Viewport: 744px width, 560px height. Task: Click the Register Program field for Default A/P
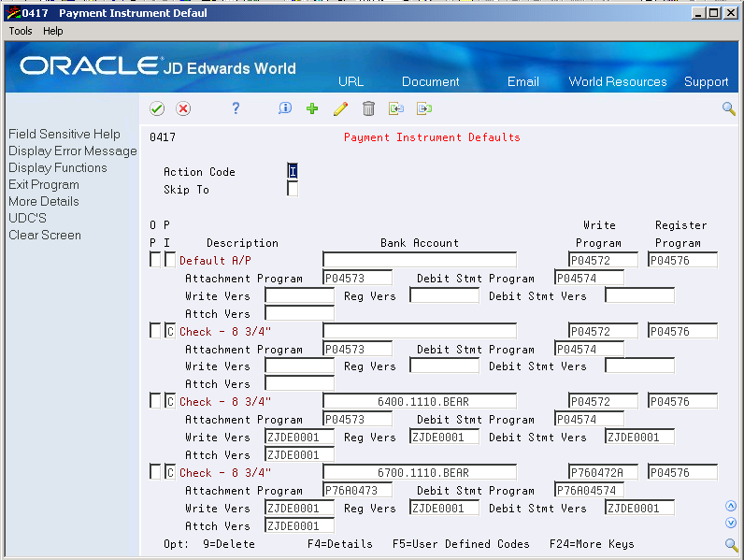click(x=682, y=260)
